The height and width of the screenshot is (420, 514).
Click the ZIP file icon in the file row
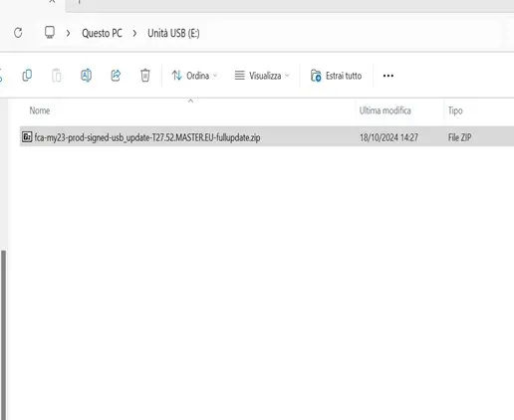27,136
